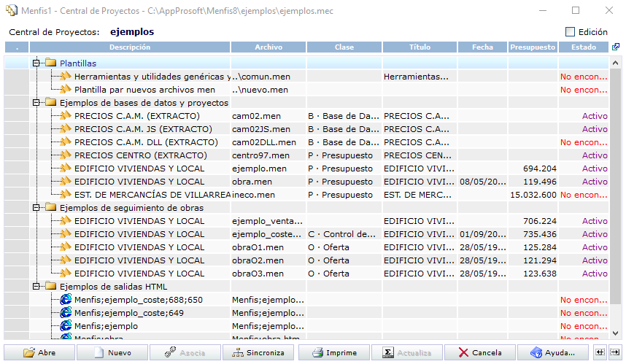Click the date cell 08/05/20...

tap(483, 182)
